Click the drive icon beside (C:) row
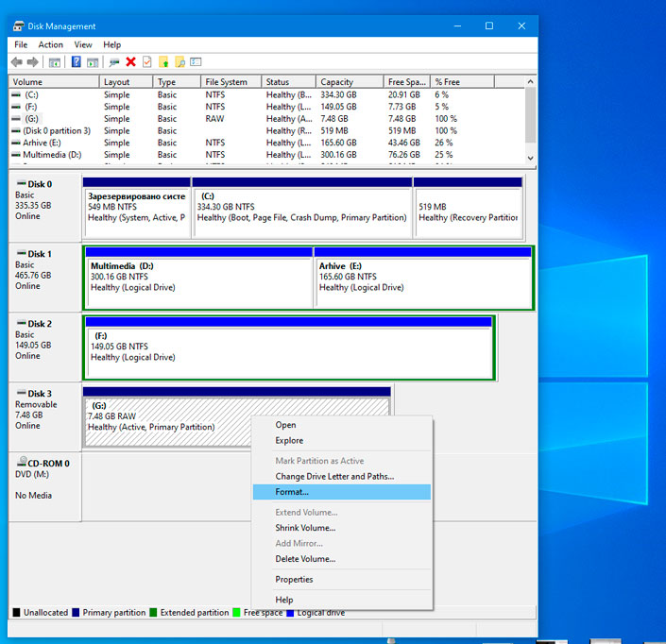This screenshot has height=644, width=666. coord(16,94)
